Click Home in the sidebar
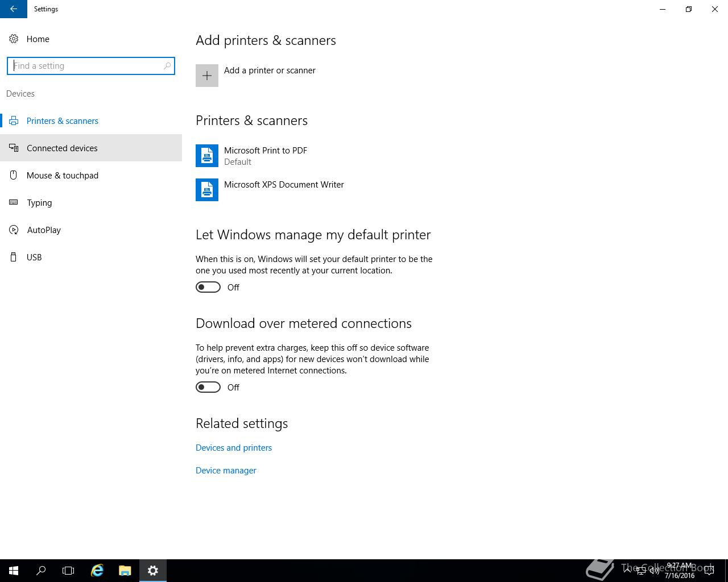This screenshot has width=728, height=582. 91,39
